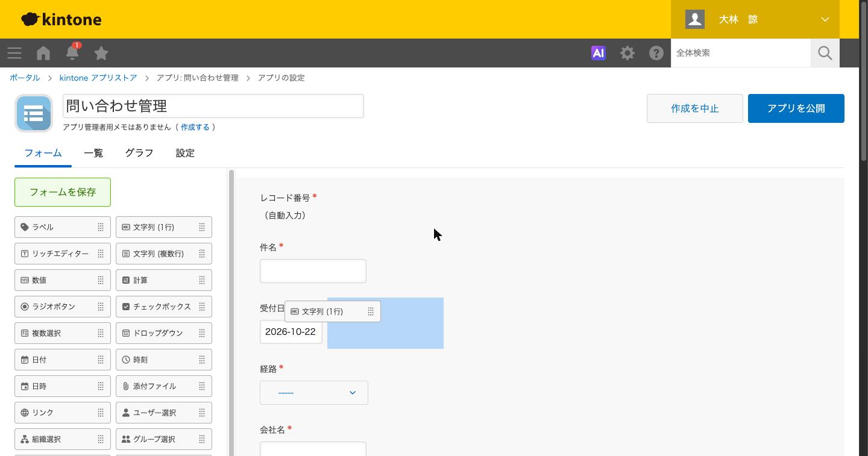Click the 件名 text input field
868x456 pixels.
[x=313, y=271]
